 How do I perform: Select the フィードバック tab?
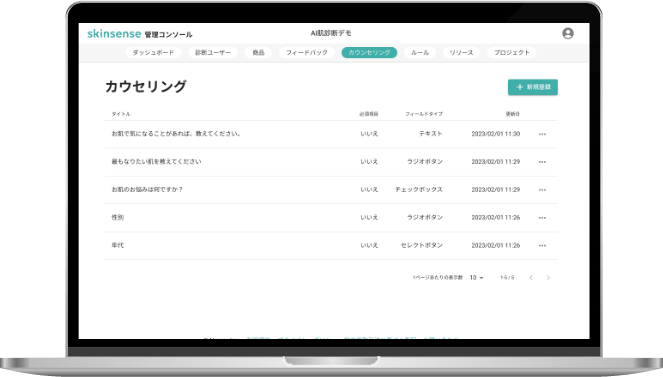click(x=307, y=52)
